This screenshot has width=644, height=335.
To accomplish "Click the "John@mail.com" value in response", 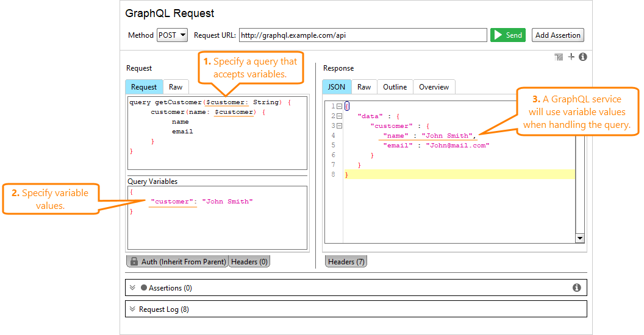I will click(457, 145).
